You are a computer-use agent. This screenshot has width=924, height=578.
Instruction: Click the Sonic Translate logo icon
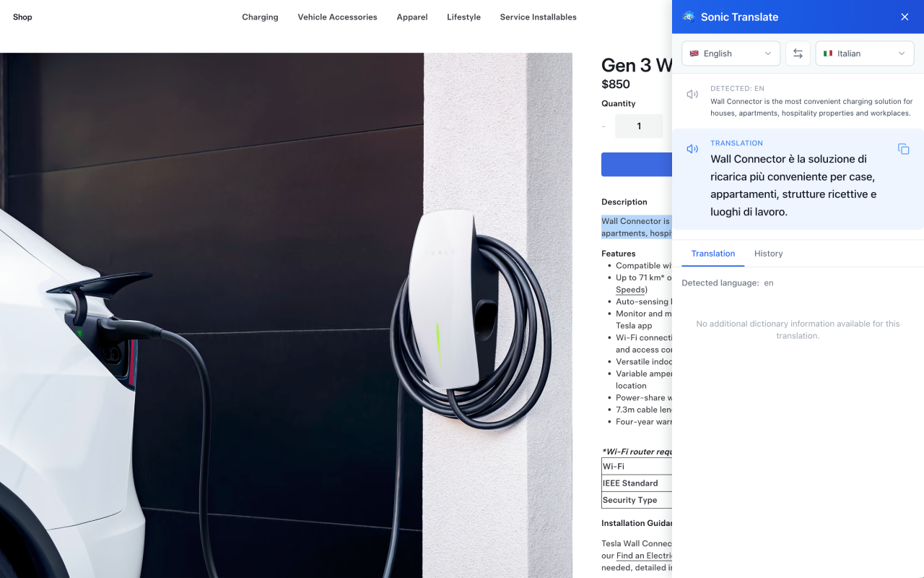[689, 17]
